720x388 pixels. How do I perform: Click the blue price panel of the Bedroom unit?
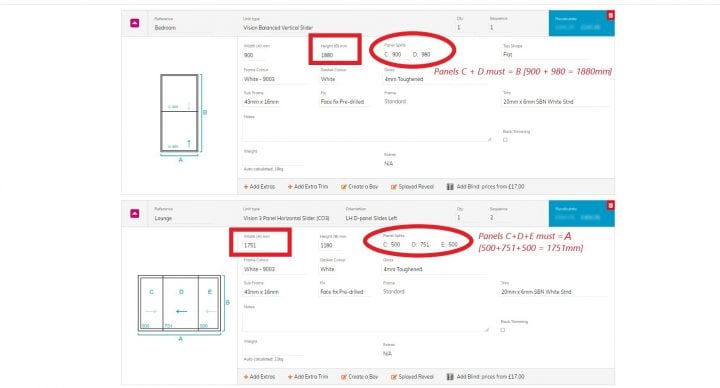(581, 23)
